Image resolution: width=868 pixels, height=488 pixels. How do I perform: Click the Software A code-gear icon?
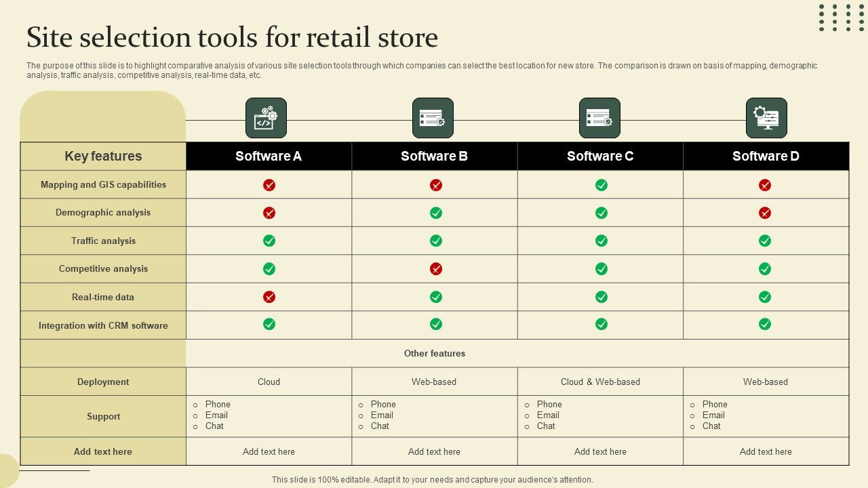(266, 118)
